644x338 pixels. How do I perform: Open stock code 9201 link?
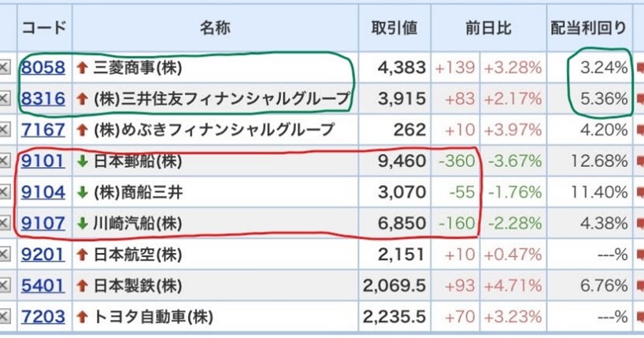pos(43,254)
